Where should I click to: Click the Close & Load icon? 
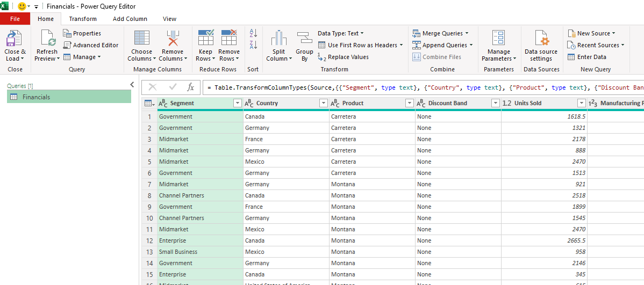15,38
